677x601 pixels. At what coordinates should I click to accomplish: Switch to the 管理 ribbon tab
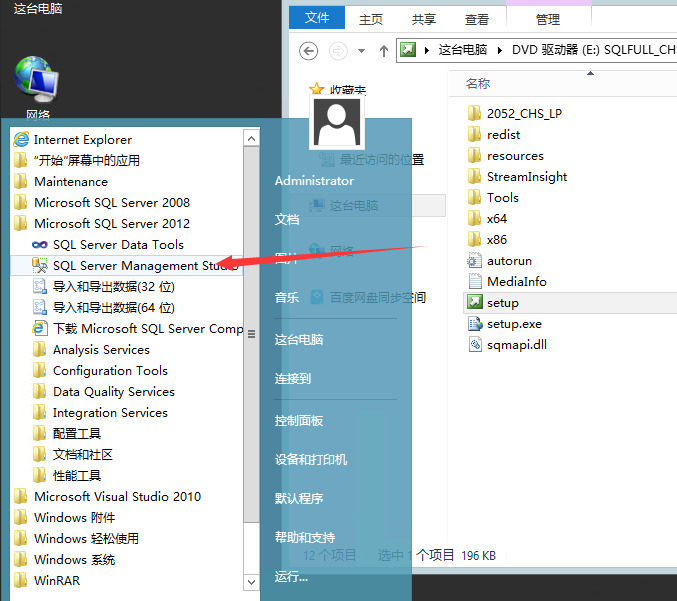548,19
